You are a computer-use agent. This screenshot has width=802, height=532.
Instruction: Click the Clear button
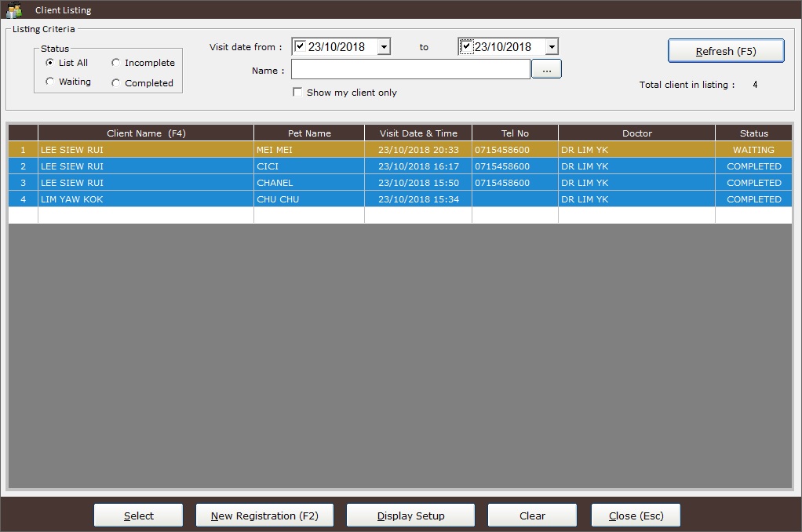click(x=532, y=516)
